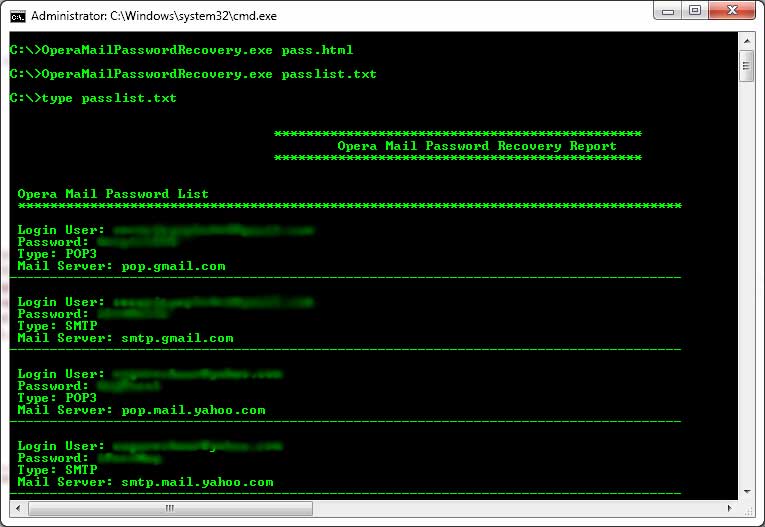Click the vertical scrollbar down arrow
This screenshot has width=765, height=527.
pyautogui.click(x=746, y=490)
